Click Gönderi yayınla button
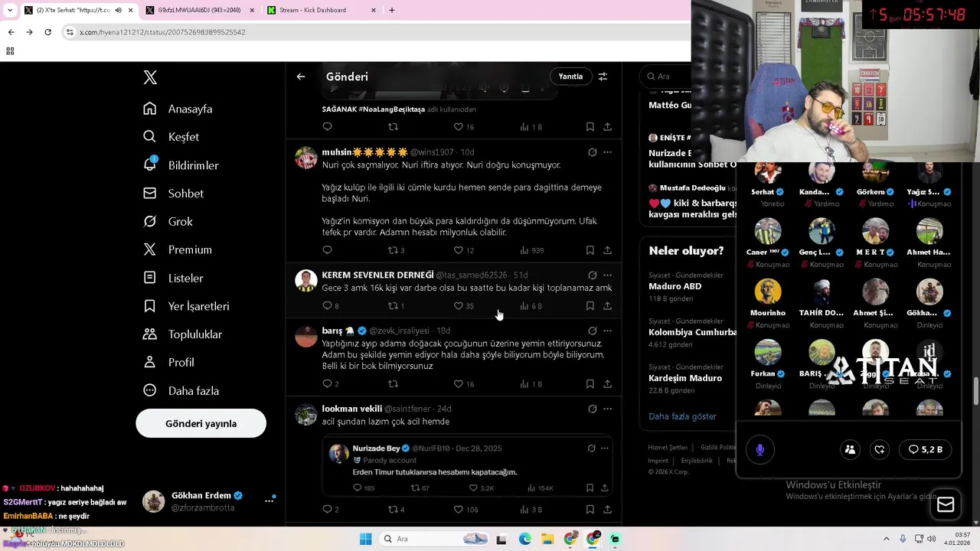 point(201,423)
